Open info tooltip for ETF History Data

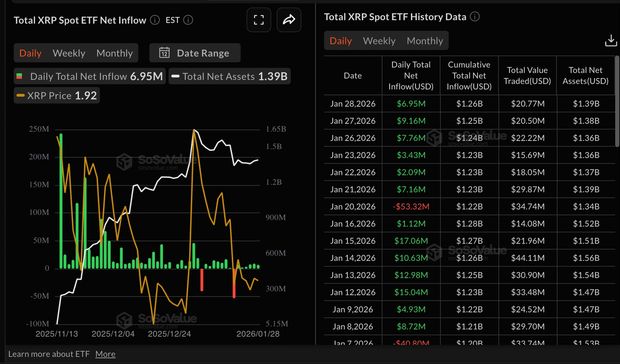coord(475,17)
